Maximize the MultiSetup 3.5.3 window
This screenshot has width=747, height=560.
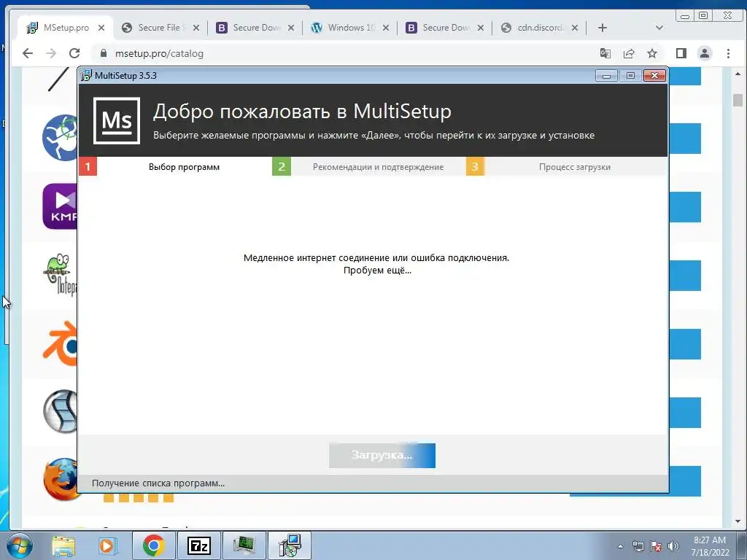coord(630,76)
